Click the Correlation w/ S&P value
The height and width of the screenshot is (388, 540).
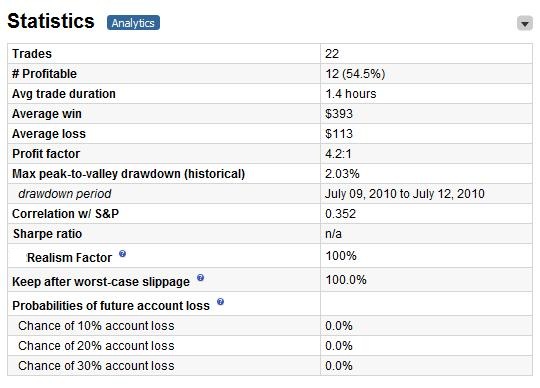coord(340,214)
